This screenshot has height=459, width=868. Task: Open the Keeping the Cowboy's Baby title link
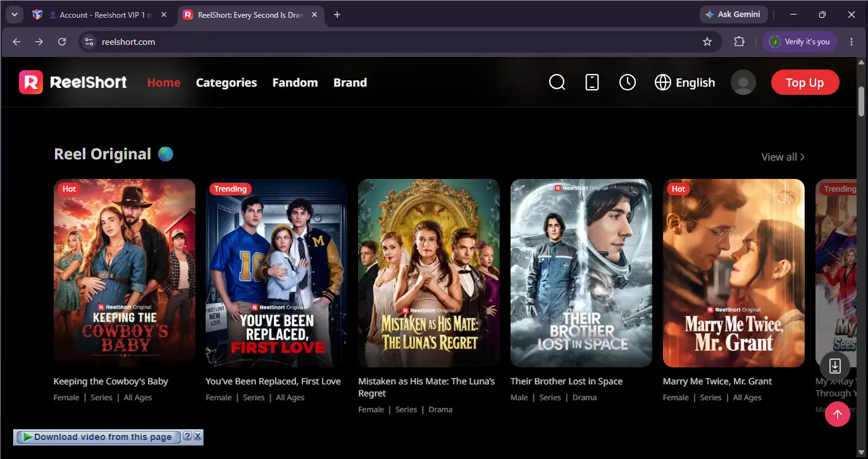click(x=111, y=381)
